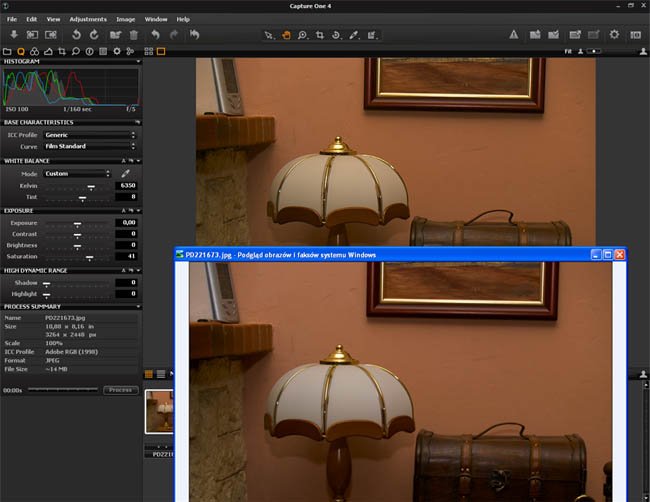Viewport: 650px width, 502px height.
Task: Open the Quick tool tab
Action: click(20, 50)
